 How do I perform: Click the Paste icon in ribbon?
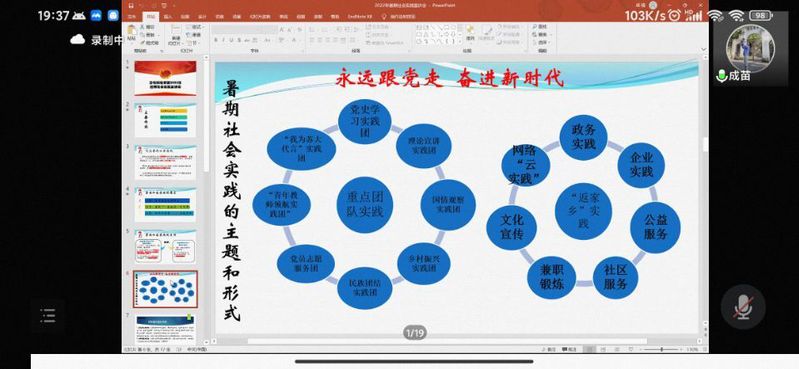[131, 32]
